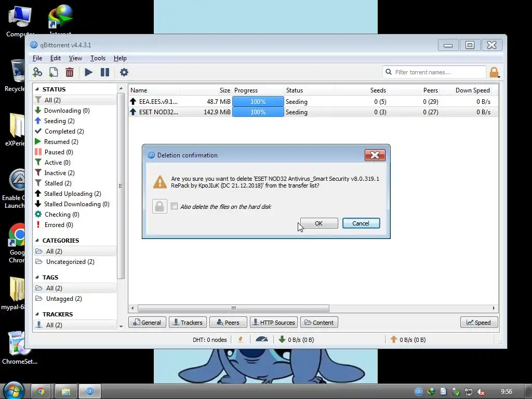This screenshot has width=532, height=399.
Task: Collapse the STATUS section
Action: (x=37, y=89)
